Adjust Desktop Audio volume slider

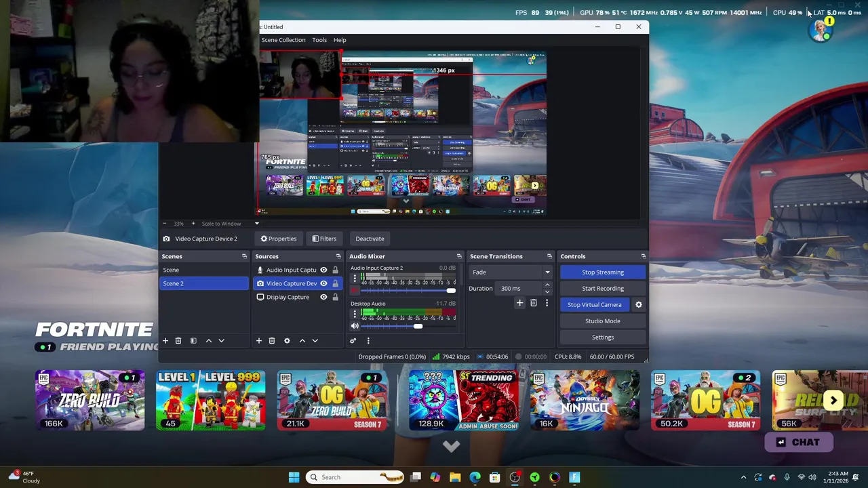(x=418, y=326)
